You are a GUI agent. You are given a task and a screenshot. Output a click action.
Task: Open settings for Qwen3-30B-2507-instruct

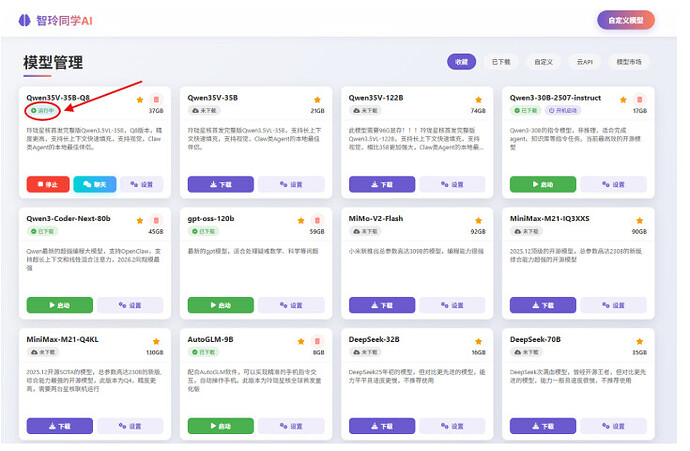[613, 184]
